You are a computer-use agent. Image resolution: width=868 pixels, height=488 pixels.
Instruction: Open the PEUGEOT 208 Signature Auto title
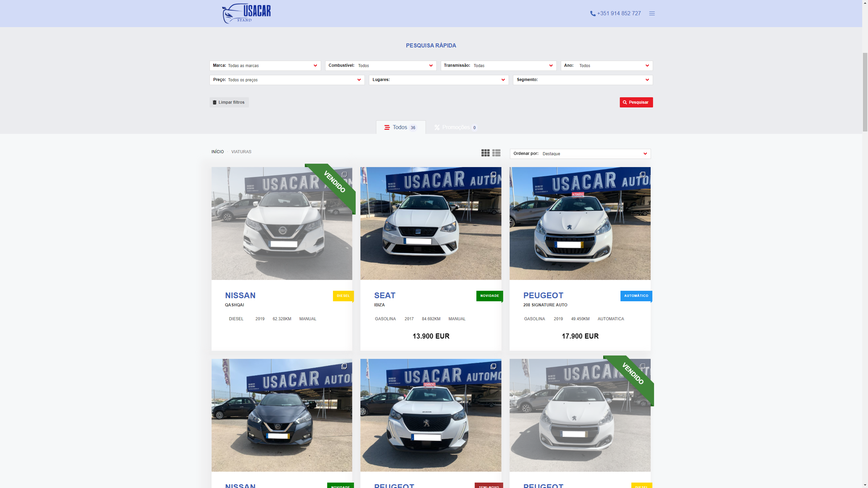[543, 296]
